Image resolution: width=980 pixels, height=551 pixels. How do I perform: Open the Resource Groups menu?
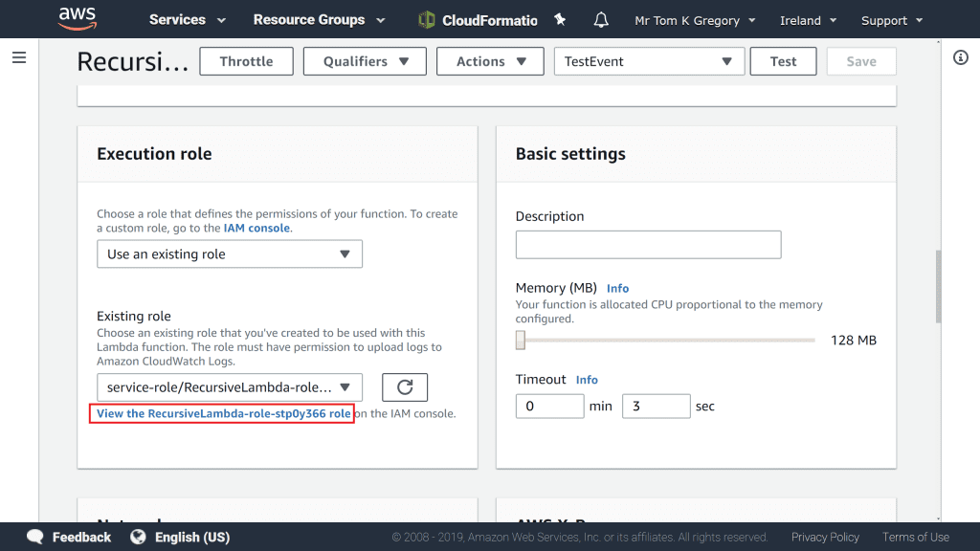point(319,19)
